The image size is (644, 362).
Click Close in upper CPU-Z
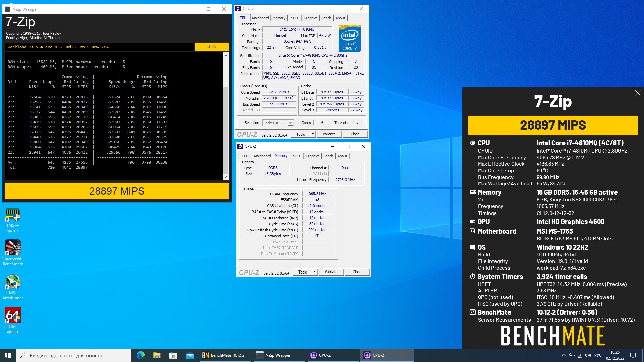point(355,134)
